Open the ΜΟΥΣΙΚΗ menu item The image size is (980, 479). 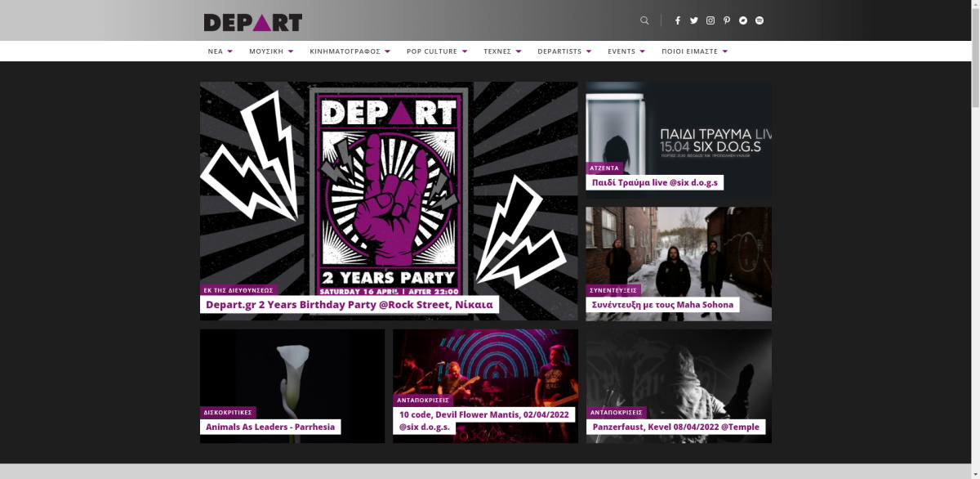pyautogui.click(x=266, y=51)
